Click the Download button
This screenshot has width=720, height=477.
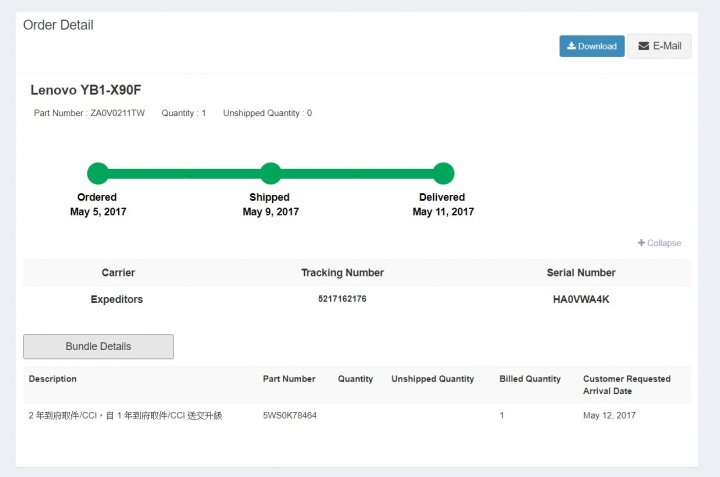point(591,46)
